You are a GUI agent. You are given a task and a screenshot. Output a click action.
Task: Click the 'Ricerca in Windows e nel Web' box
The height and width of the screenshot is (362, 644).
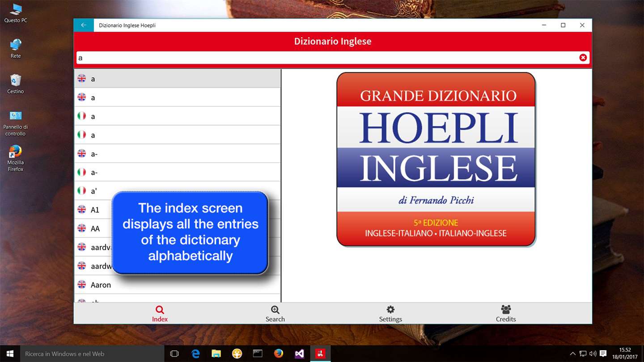(92, 354)
